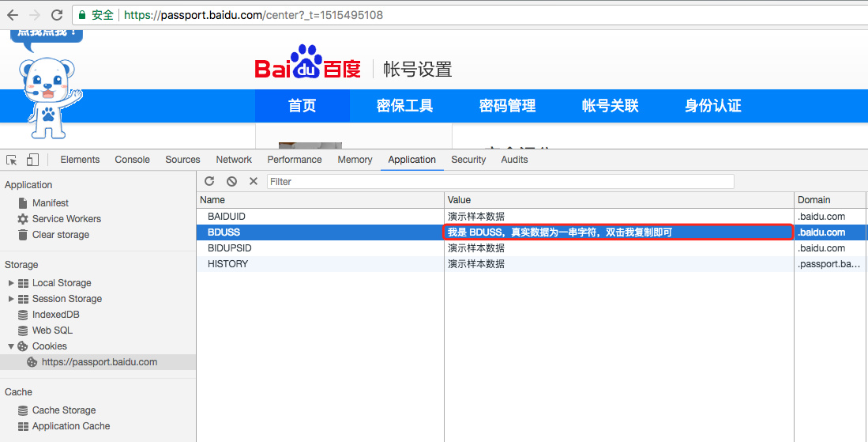
Task: Click the profile avatar thumbnail
Action: click(x=310, y=145)
